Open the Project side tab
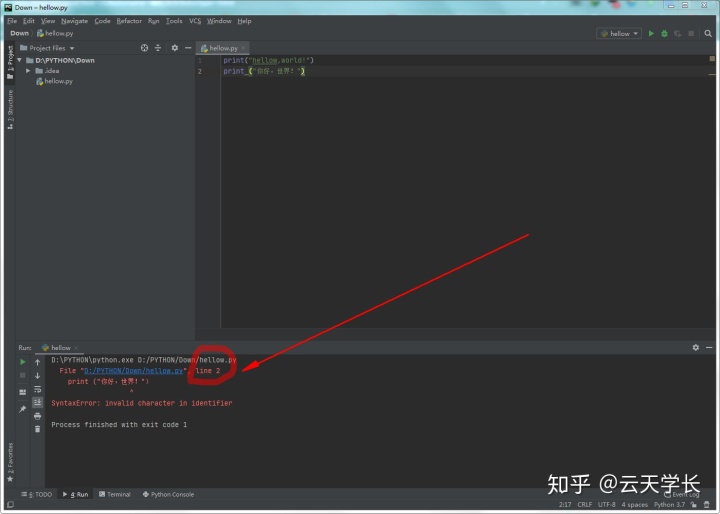This screenshot has height=514, width=720. pos(10,62)
